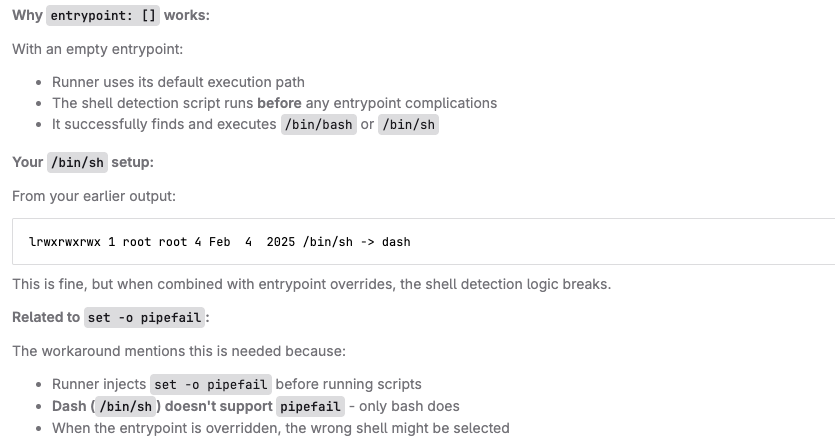This screenshot has height=448, width=835.
Task: Click 'When the entrypoint is overridden' bullet
Action: pyautogui.click(x=281, y=428)
